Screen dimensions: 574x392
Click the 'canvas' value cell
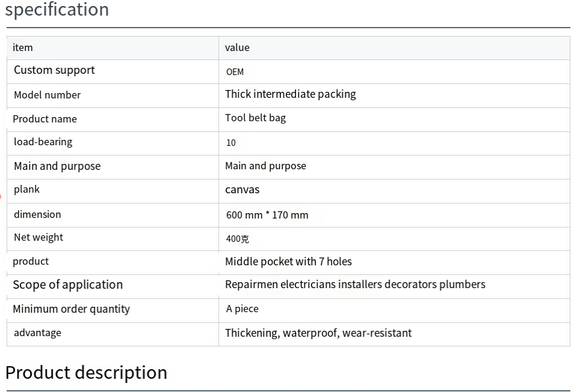[x=242, y=190]
